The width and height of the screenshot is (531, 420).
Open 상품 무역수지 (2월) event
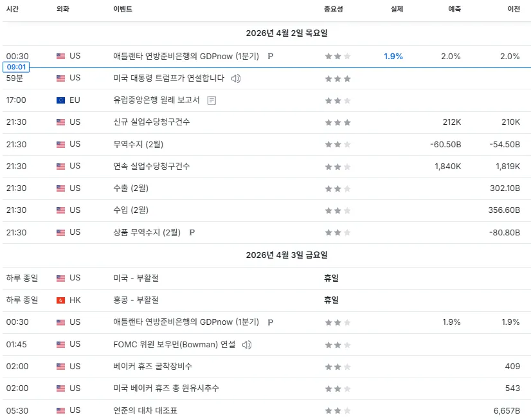[x=147, y=232]
